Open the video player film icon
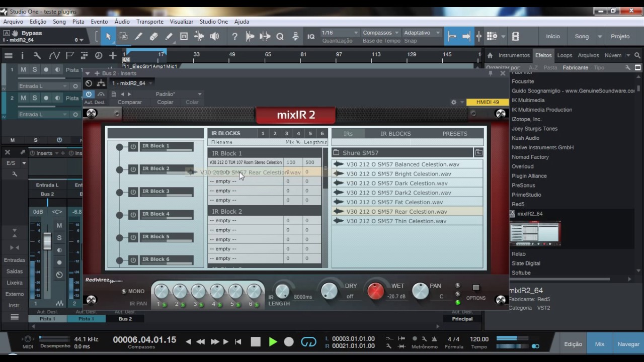644x362 pixels. [515, 36]
